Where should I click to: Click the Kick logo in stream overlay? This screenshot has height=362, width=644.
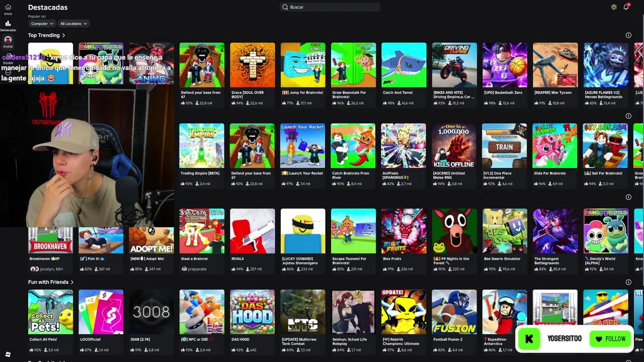(x=529, y=339)
